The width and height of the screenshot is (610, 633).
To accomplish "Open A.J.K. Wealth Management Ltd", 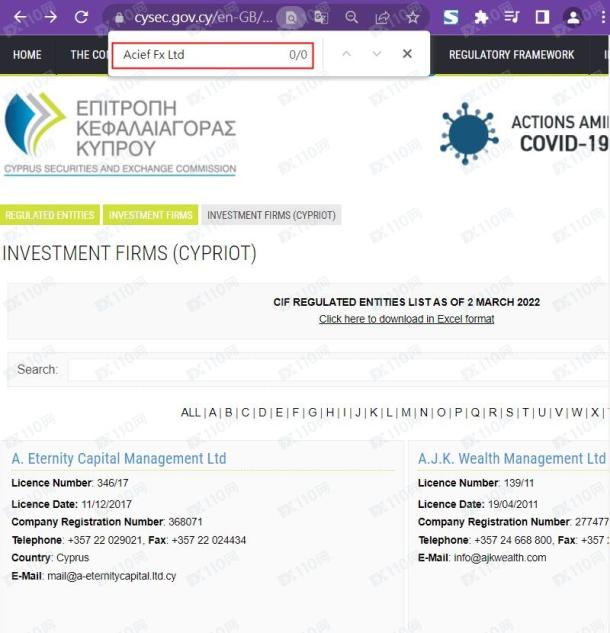I will (512, 459).
